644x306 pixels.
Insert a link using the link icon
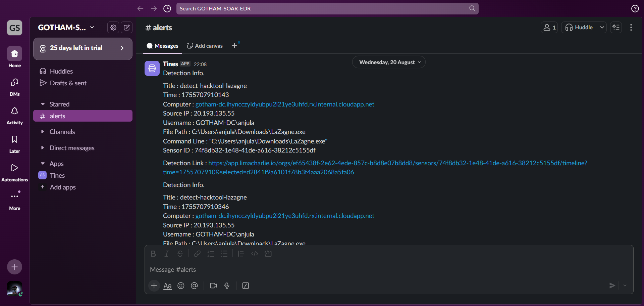[x=197, y=254]
